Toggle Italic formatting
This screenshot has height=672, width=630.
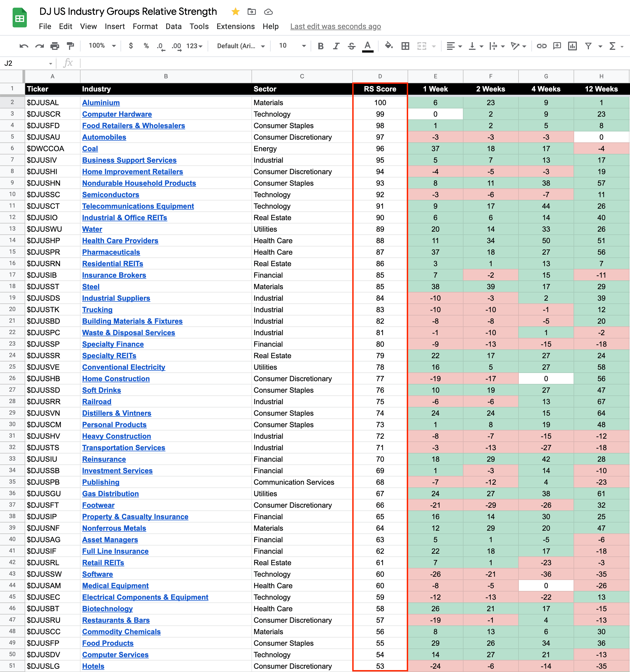pyautogui.click(x=336, y=46)
